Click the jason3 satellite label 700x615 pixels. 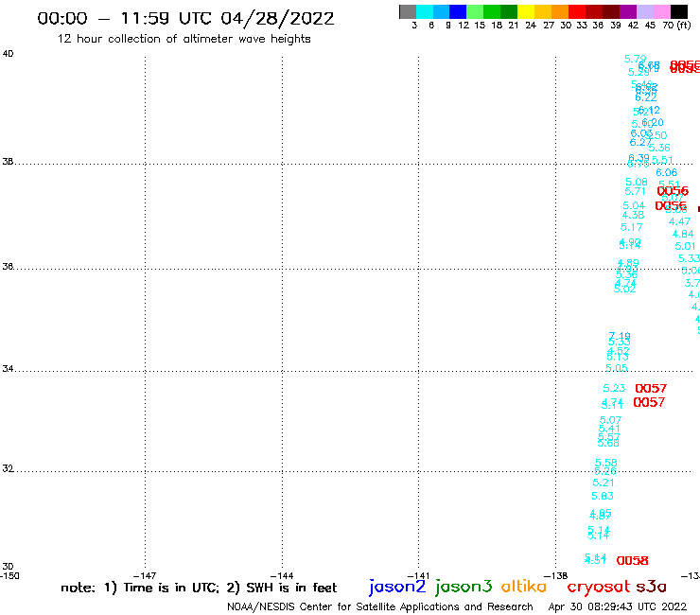pos(464,588)
